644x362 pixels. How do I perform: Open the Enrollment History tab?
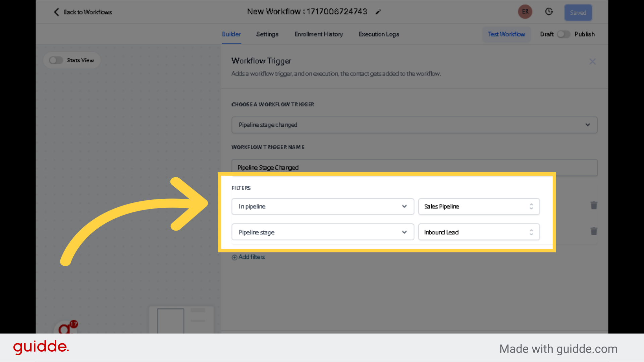319,34
